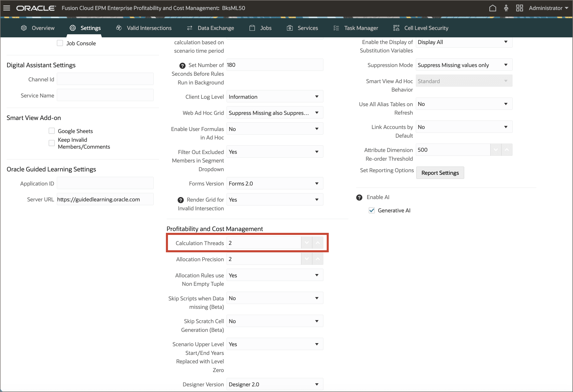Click help icon for Set Number of Seconds
573x392 pixels.
[x=182, y=66]
